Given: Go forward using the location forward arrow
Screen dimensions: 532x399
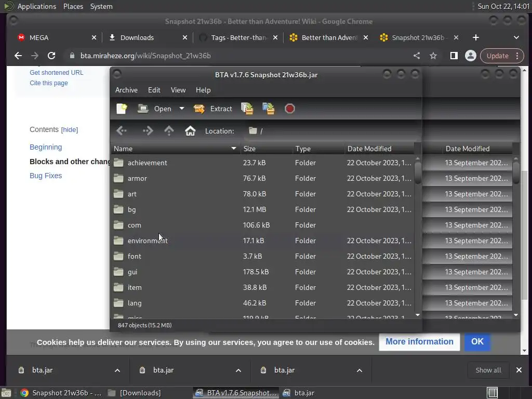Looking at the screenshot, I should 148,130.
